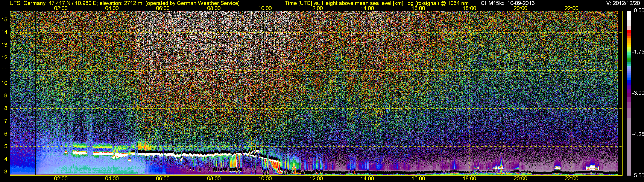
Task: Select the 10:00 label on the top time axis
Action: click(x=265, y=8)
